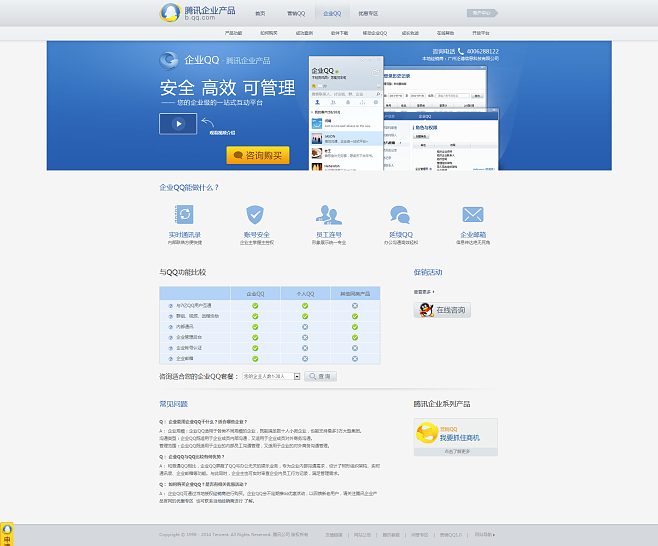This screenshot has width=658, height=546.
Task: Click 其他同类产品 check mark in 内部通讯 row
Action: click(x=355, y=327)
